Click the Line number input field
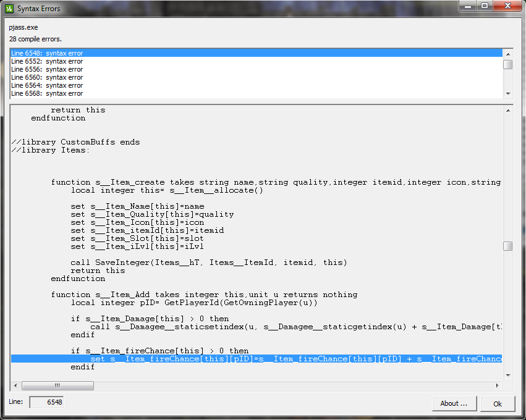 pyautogui.click(x=46, y=402)
